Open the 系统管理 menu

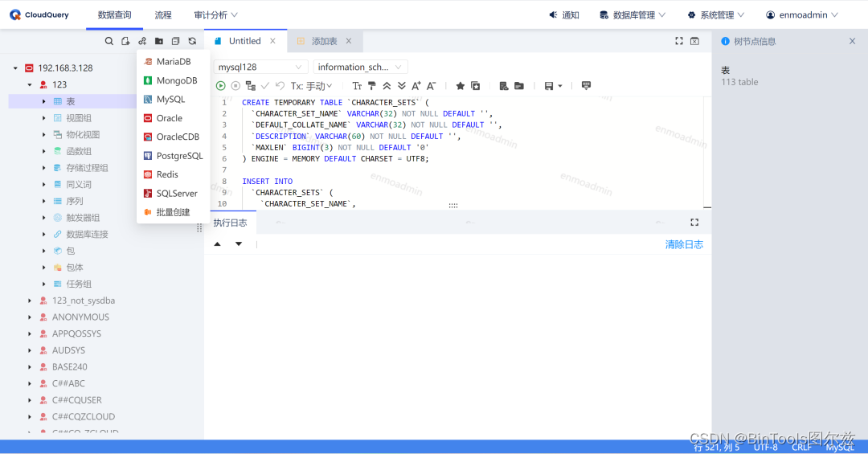pyautogui.click(x=716, y=15)
